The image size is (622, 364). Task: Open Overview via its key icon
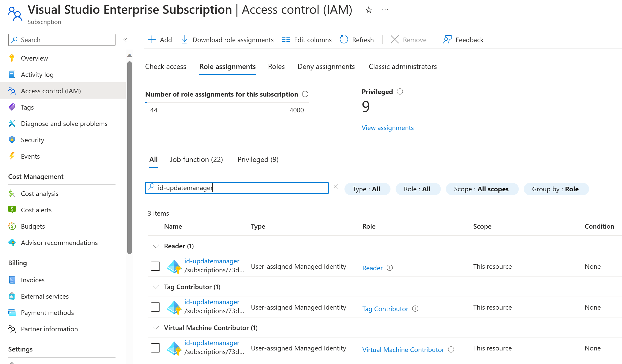click(x=12, y=58)
